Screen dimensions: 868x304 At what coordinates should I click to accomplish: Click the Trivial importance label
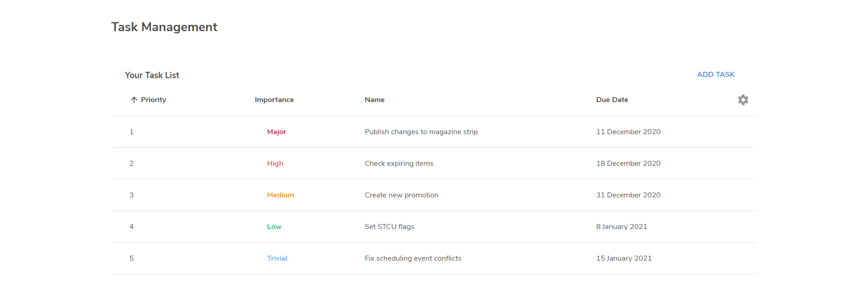pos(277,258)
